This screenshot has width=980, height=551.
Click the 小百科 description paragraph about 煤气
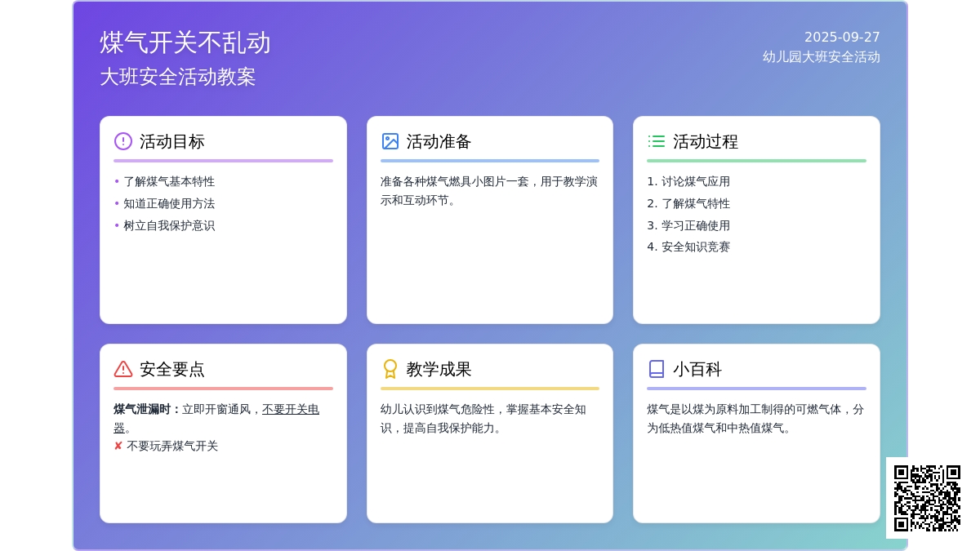[755, 418]
